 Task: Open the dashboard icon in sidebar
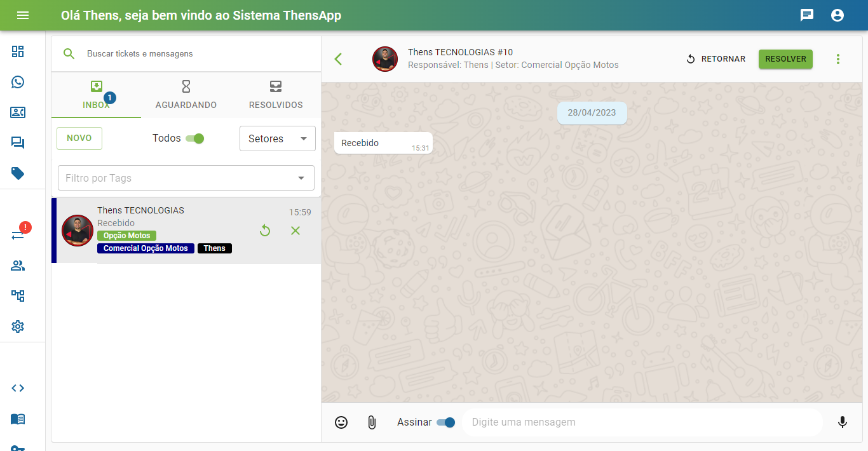tap(18, 51)
